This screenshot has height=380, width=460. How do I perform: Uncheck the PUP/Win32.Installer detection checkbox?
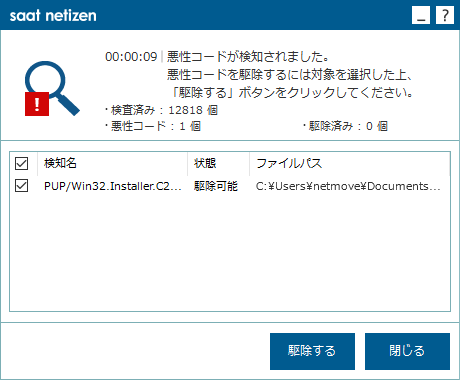point(21,186)
